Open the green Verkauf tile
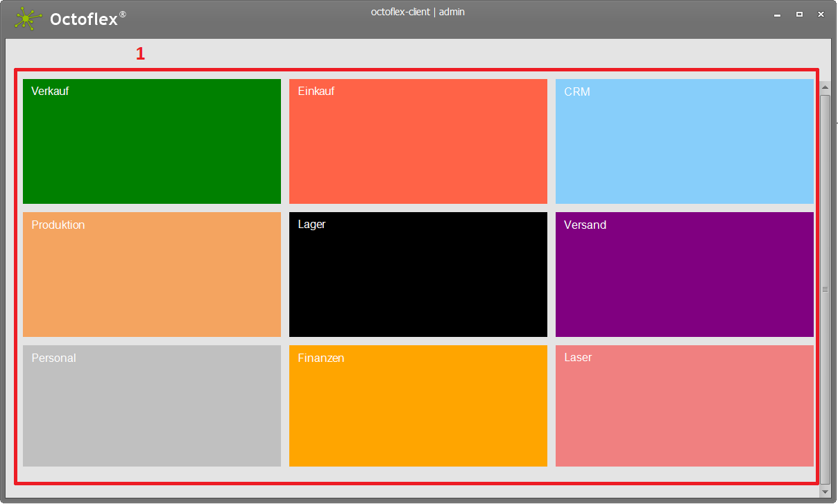 [151, 141]
